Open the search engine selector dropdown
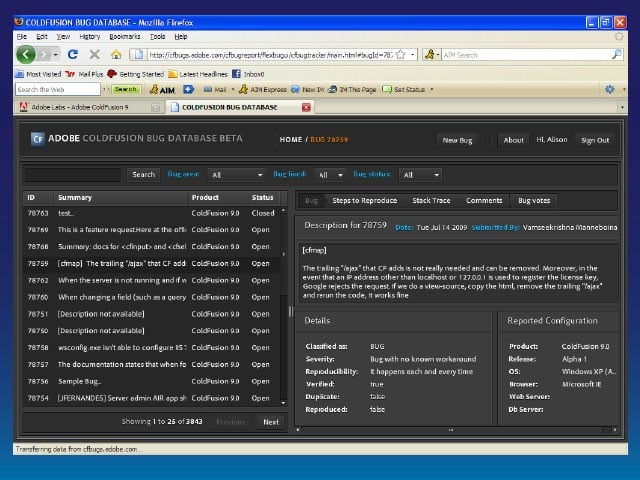Image resolution: width=640 pixels, height=480 pixels. pos(431,54)
